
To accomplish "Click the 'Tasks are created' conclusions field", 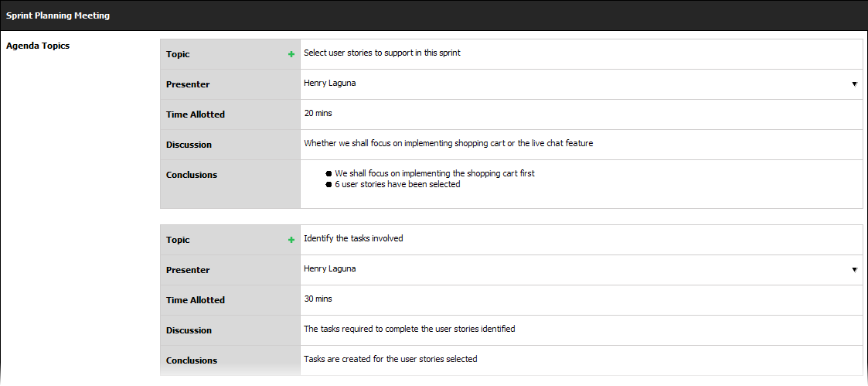I will click(x=390, y=359).
